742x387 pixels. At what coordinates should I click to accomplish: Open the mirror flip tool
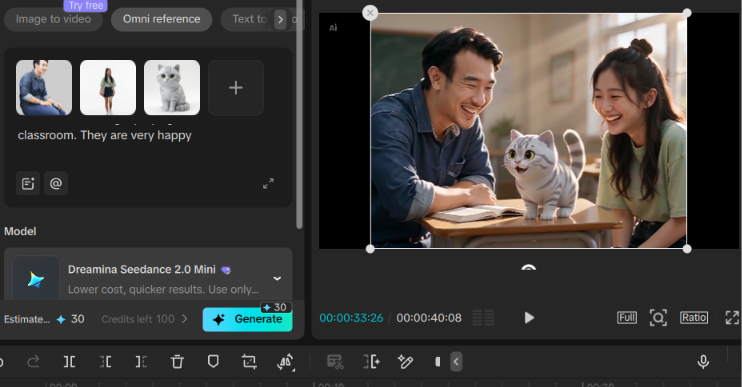pos(285,362)
